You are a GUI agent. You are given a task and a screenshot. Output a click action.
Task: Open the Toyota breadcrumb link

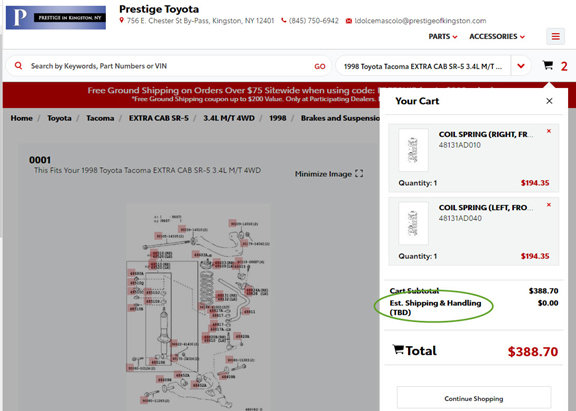tap(59, 118)
